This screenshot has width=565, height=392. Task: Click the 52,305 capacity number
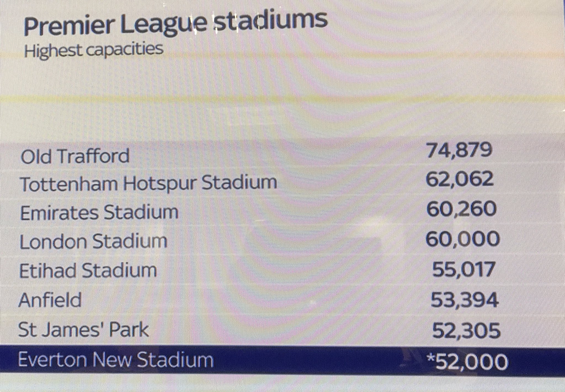(x=466, y=330)
